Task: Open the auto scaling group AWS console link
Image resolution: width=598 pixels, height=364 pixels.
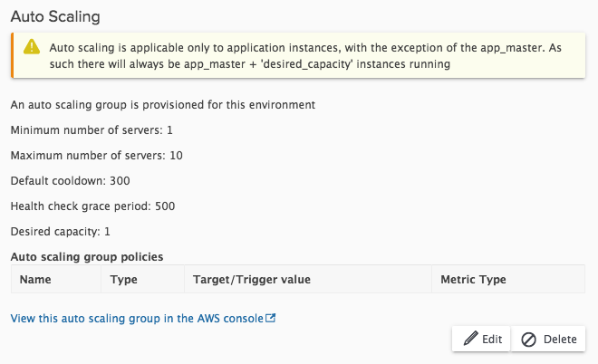Action: (136, 319)
